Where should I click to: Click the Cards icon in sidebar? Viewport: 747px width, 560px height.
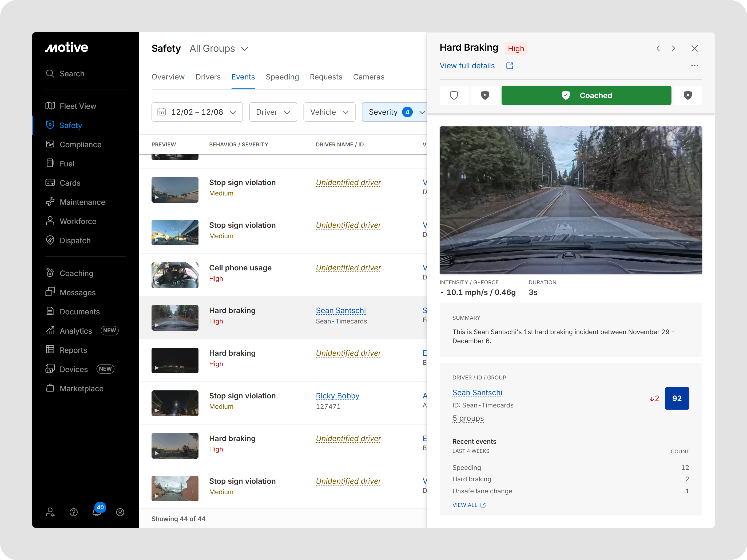point(50,183)
